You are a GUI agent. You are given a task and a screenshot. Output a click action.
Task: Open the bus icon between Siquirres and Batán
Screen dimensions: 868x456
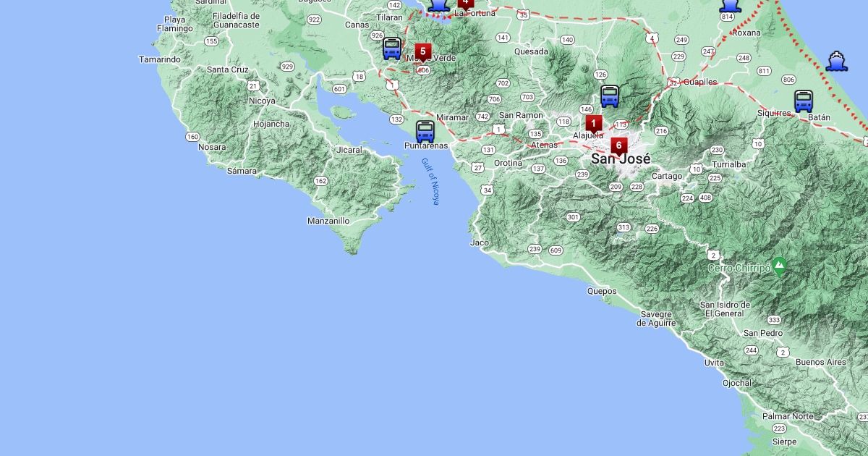point(804,101)
